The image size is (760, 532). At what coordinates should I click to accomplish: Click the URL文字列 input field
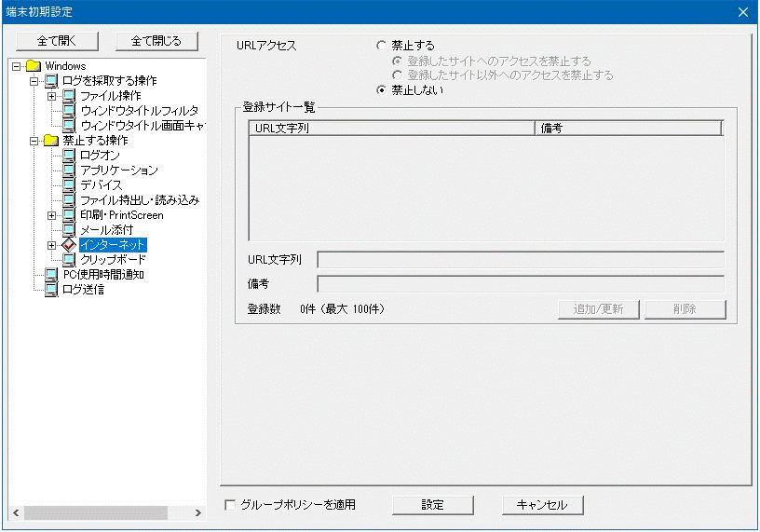pos(521,260)
